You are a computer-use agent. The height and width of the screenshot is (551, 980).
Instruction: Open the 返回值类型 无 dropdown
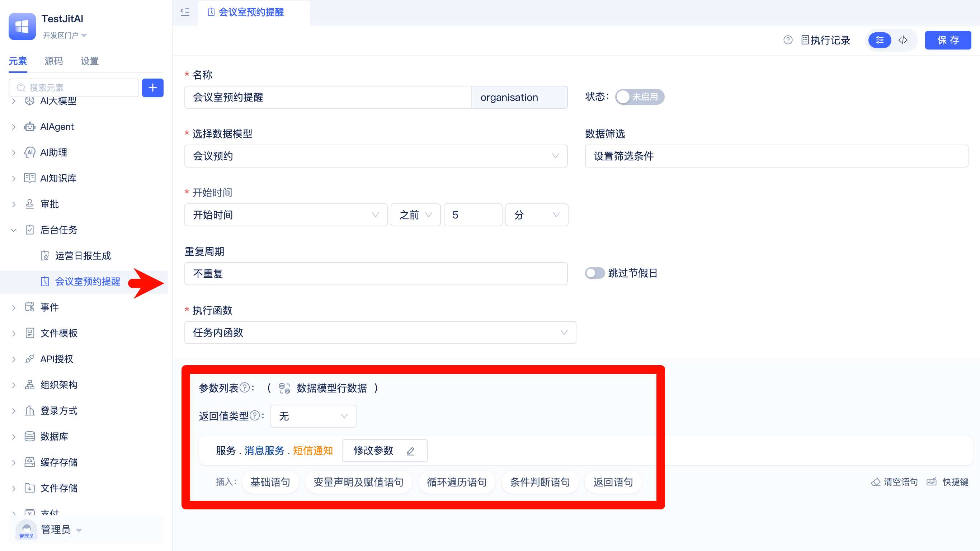tap(313, 416)
